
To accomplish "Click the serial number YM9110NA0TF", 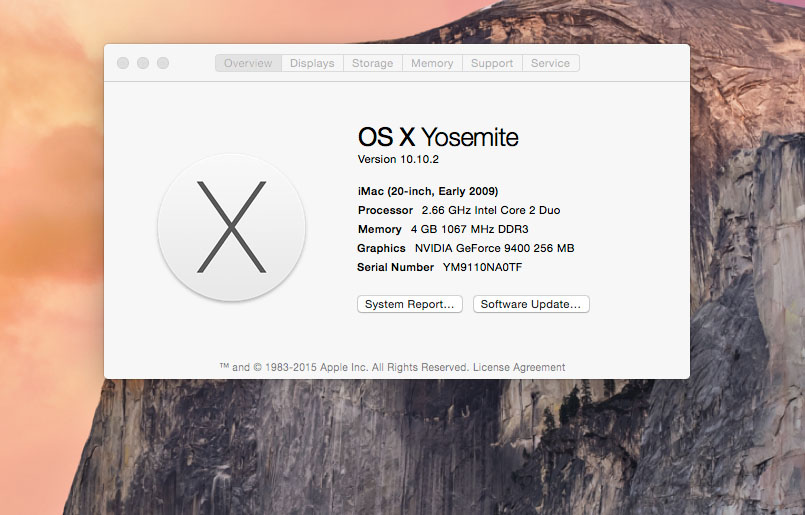I will [483, 267].
